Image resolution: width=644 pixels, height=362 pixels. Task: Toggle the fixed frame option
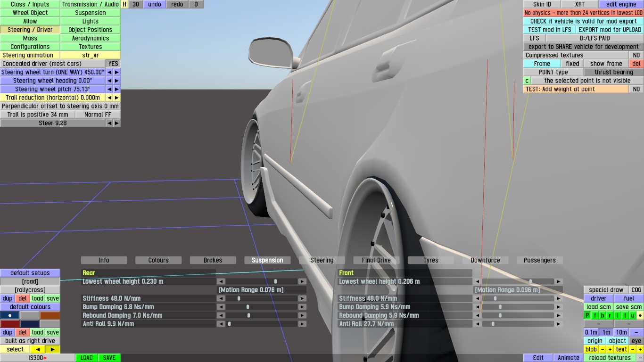pyautogui.click(x=572, y=64)
